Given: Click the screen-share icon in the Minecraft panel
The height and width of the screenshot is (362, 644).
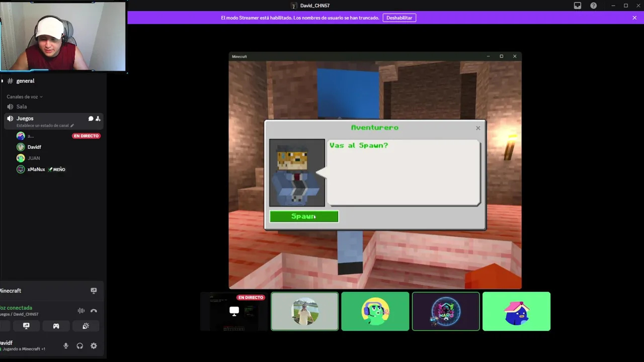Looking at the screenshot, I should (94, 291).
